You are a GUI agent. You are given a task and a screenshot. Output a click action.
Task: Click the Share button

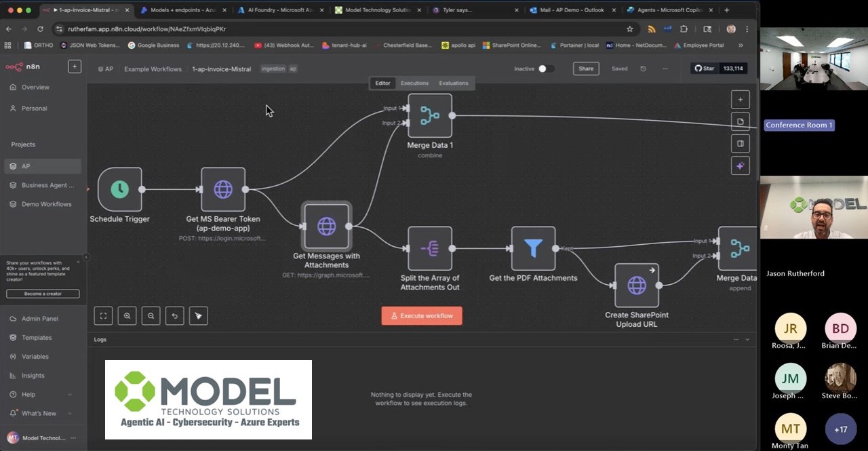[586, 68]
